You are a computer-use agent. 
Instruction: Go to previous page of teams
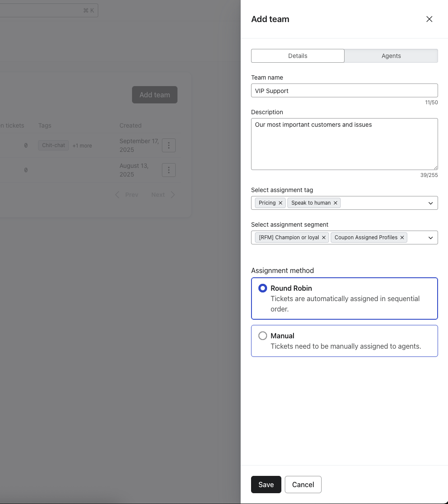pos(127,195)
